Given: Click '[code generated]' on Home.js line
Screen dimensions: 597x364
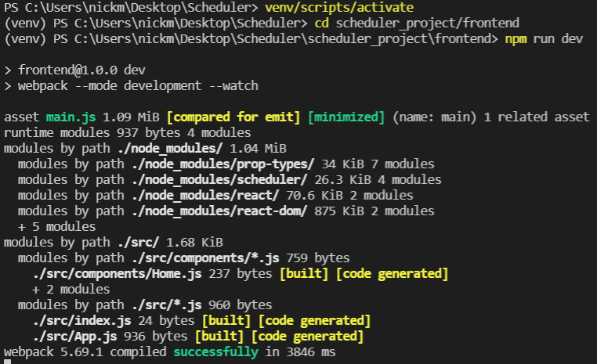Looking at the screenshot, I should [x=393, y=273].
